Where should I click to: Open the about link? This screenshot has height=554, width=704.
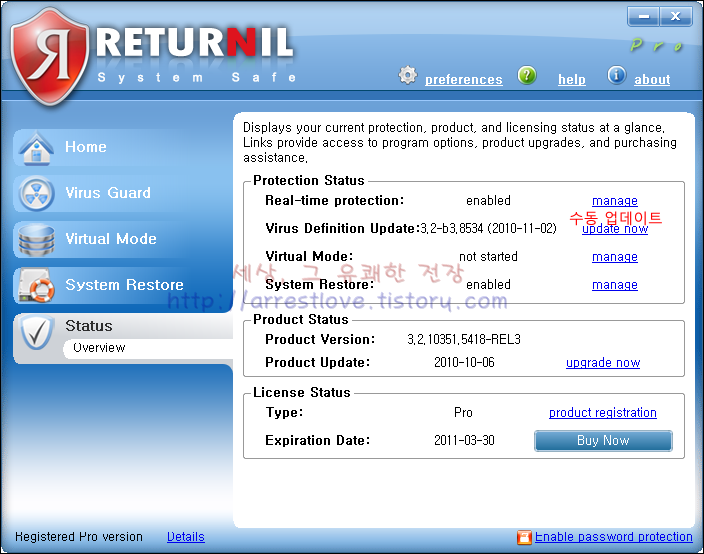pyautogui.click(x=652, y=79)
